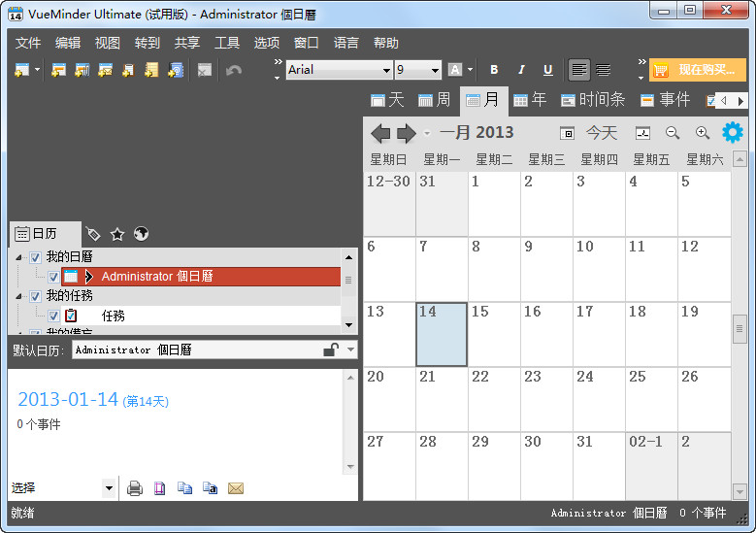Screen dimensions: 756x533
Task: Click the greyed-out delete event icon
Action: 205,71
